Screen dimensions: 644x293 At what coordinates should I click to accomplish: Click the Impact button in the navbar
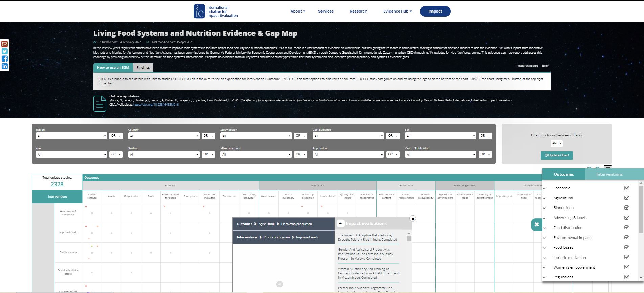(435, 11)
